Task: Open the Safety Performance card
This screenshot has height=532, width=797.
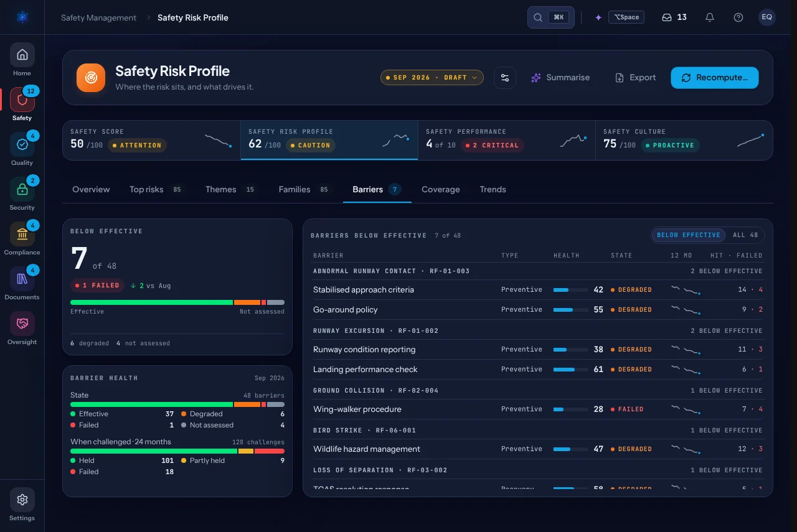Action: pos(506,140)
